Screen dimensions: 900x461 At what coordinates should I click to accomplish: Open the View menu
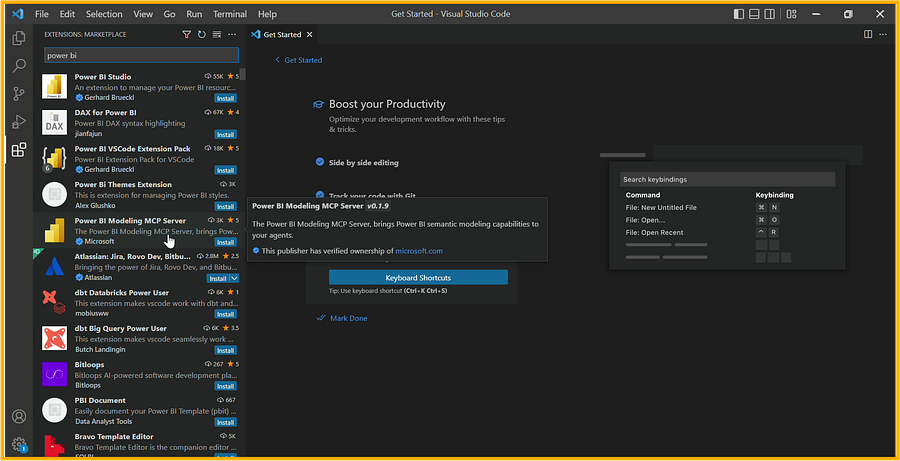(143, 14)
